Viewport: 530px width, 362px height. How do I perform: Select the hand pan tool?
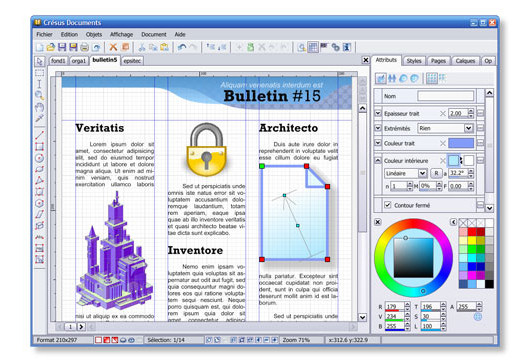pyautogui.click(x=40, y=107)
